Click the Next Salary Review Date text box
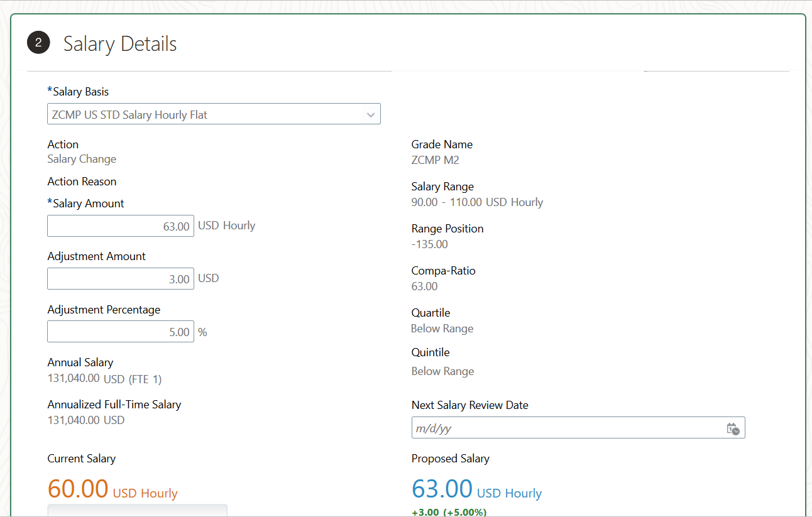Viewport: 812px width, 517px height. pos(566,428)
